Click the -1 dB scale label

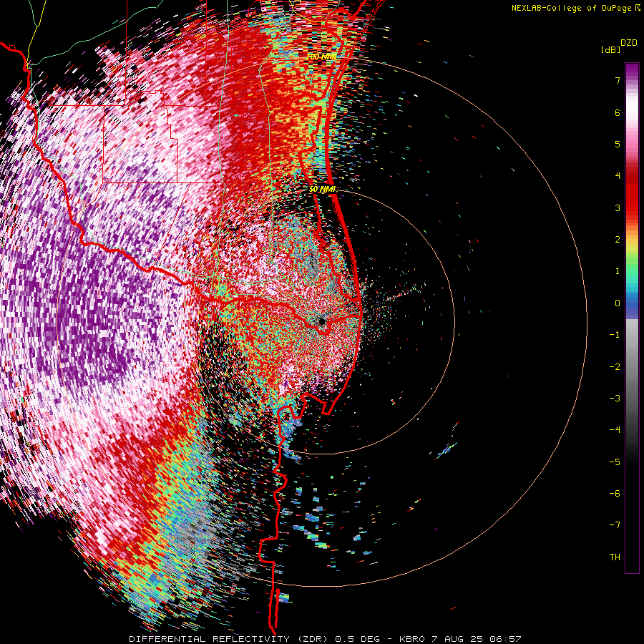(615, 335)
